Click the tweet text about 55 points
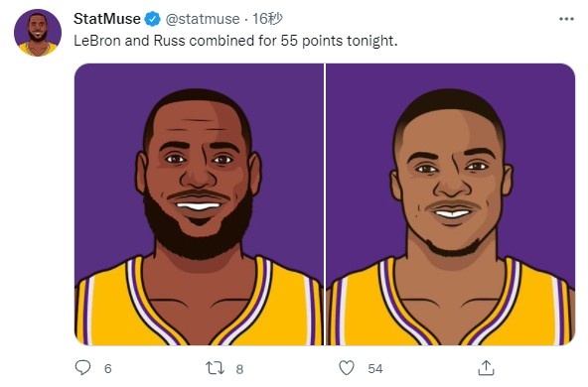 click(235, 41)
